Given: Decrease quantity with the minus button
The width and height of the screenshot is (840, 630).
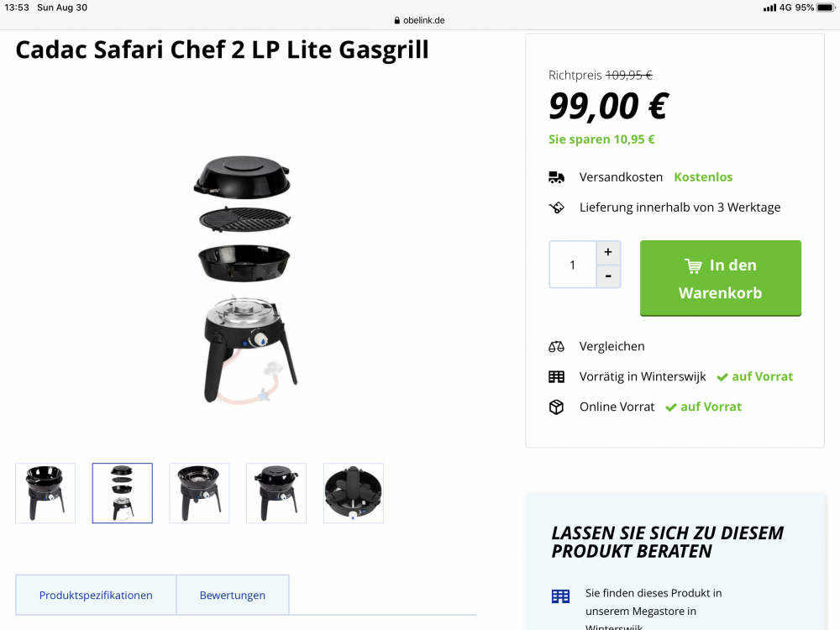Looking at the screenshot, I should pos(608,276).
